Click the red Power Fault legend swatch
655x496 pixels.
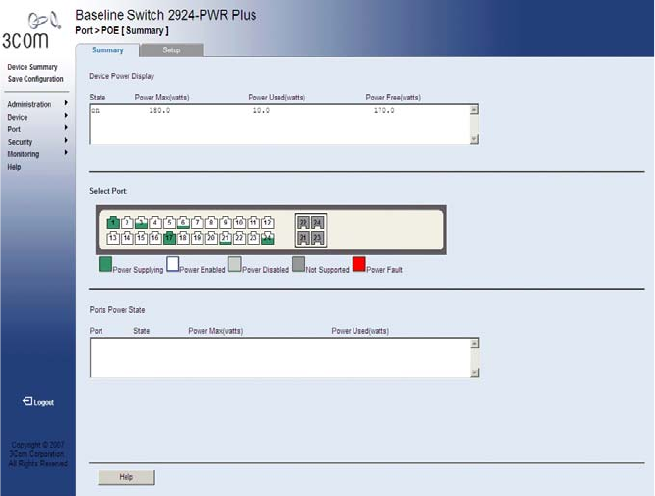click(359, 265)
